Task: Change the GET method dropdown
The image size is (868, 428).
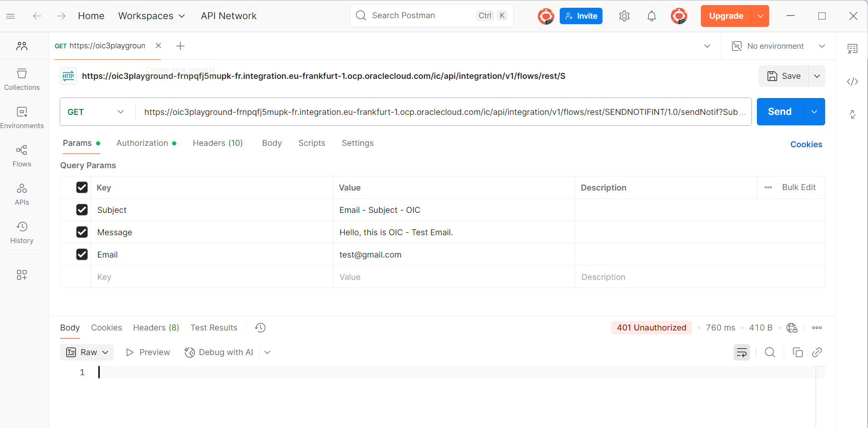Action: pyautogui.click(x=96, y=112)
